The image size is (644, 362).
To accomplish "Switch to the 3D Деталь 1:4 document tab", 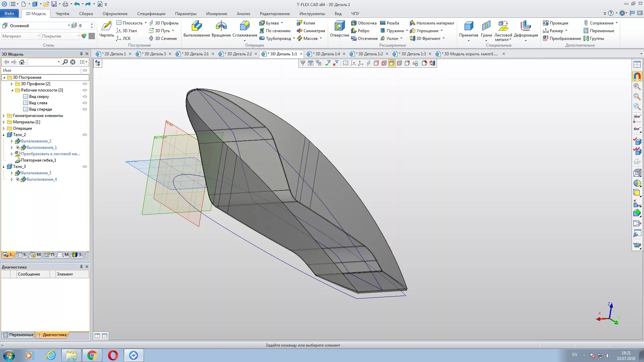I will [327, 54].
